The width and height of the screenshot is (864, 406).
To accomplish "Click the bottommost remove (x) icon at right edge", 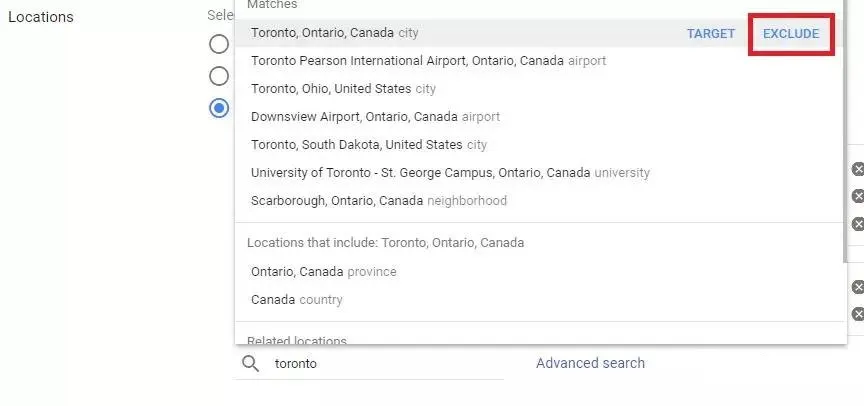I will [857, 314].
